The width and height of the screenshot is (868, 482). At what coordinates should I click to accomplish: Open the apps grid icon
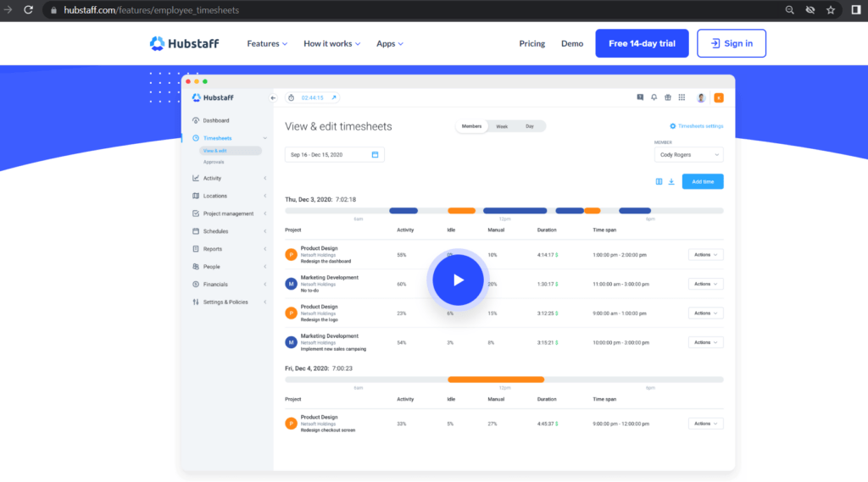point(682,97)
